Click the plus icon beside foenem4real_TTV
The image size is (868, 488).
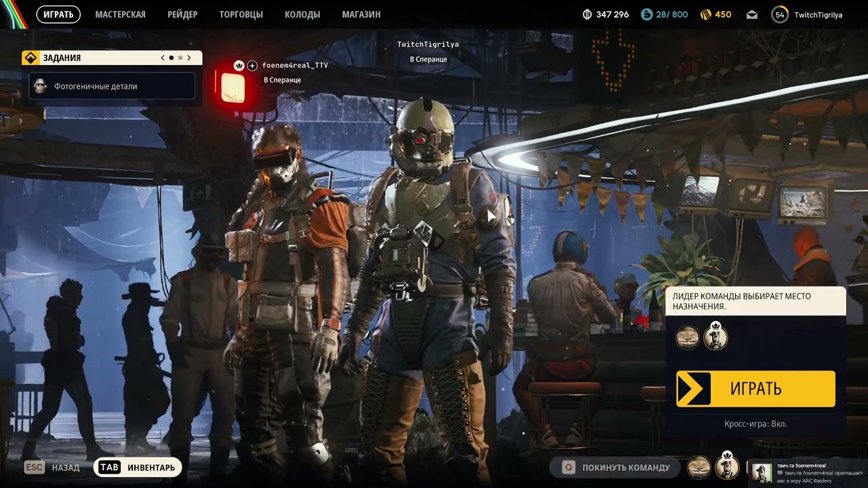coord(252,65)
